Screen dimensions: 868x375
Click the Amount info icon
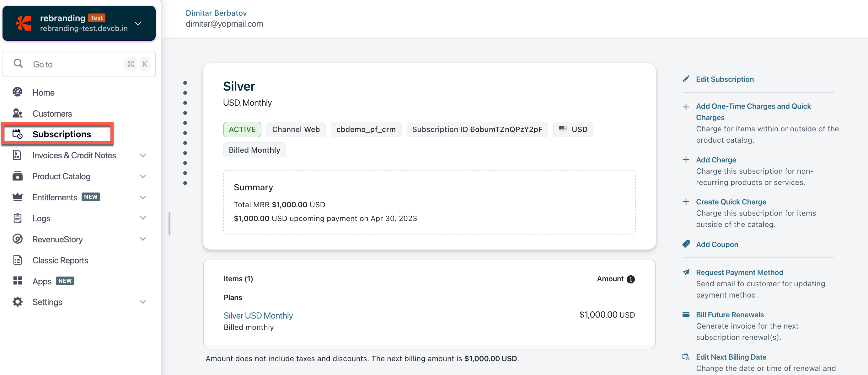click(x=630, y=279)
